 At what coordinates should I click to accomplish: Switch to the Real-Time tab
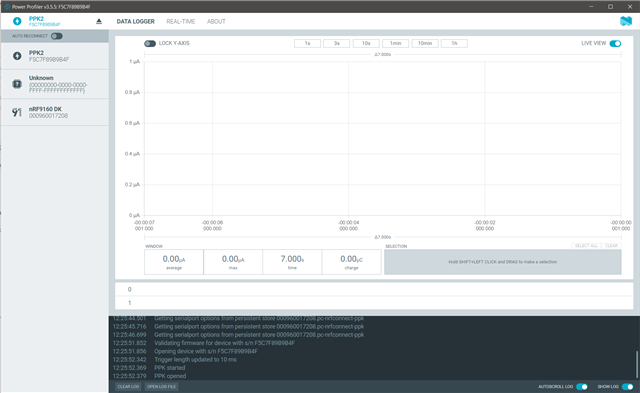point(180,21)
